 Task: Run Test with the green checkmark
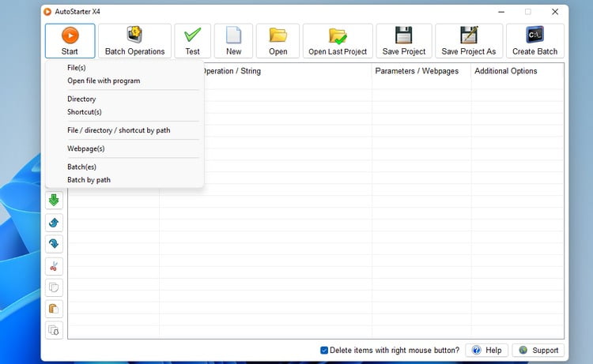click(x=192, y=41)
